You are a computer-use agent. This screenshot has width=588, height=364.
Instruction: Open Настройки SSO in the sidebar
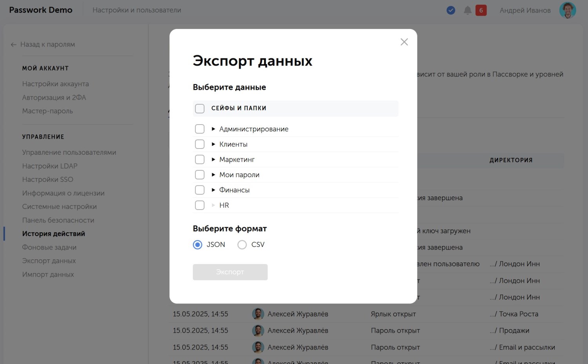[x=48, y=179]
